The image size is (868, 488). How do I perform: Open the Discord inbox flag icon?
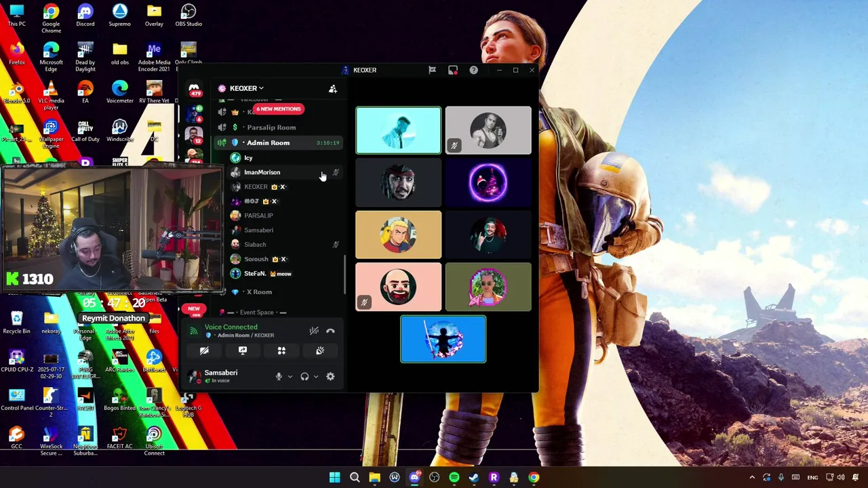click(432, 70)
